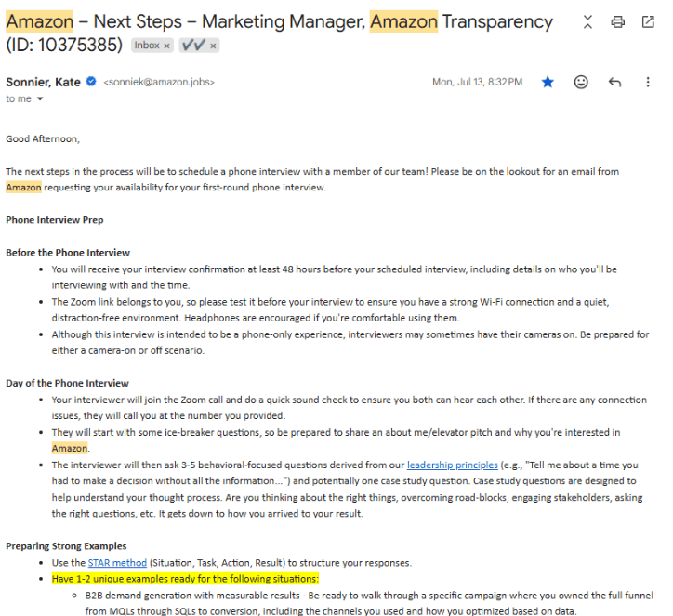The width and height of the screenshot is (673, 616).
Task: Unstar the message from Kate Sonnier
Action: [548, 82]
